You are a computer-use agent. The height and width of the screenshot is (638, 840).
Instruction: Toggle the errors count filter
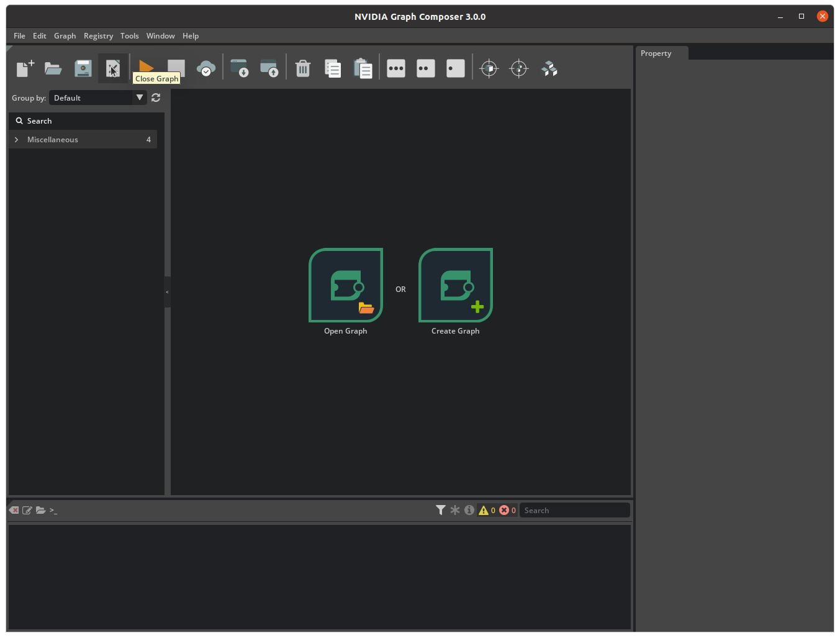(x=508, y=510)
